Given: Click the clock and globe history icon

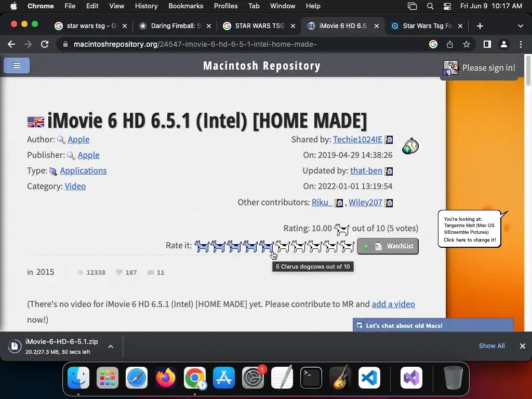Looking at the screenshot, I should (x=410, y=146).
